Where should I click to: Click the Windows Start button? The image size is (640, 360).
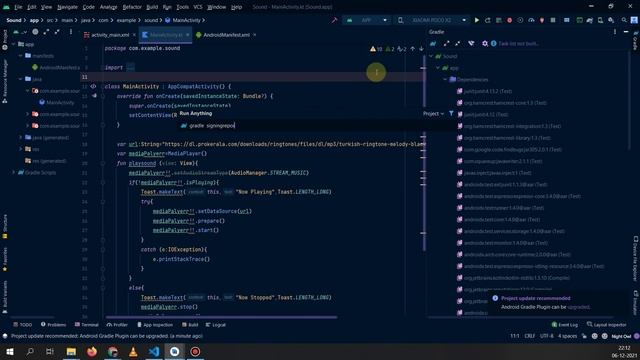9,351
